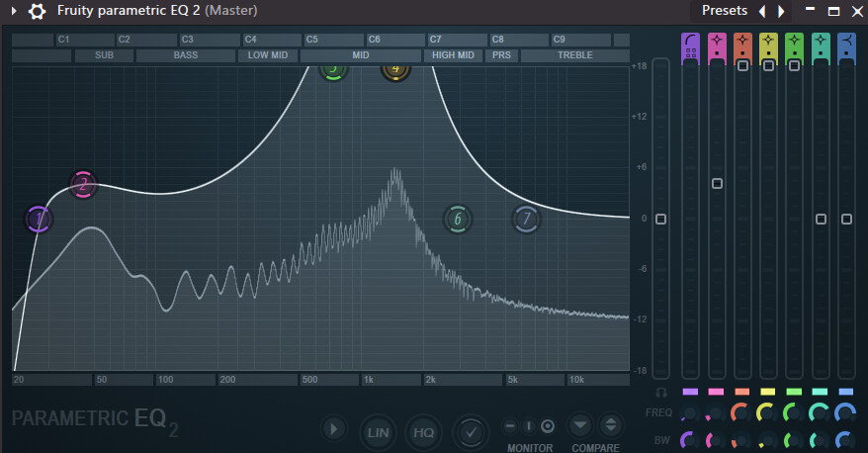
Task: Set monitor to off (dash option)
Action: point(510,426)
